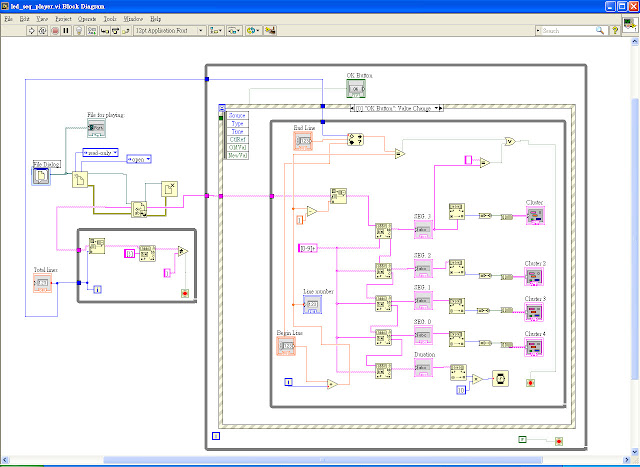Click the Pause toolbar button
This screenshot has width=640, height=467.
(66, 31)
